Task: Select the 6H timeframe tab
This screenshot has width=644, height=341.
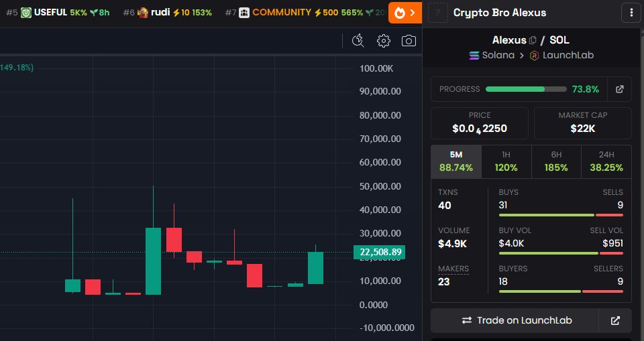Action: pyautogui.click(x=556, y=161)
